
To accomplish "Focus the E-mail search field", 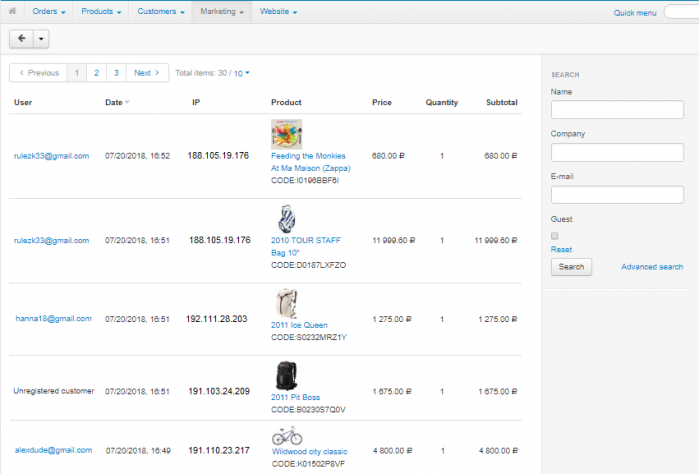I will click(x=617, y=195).
